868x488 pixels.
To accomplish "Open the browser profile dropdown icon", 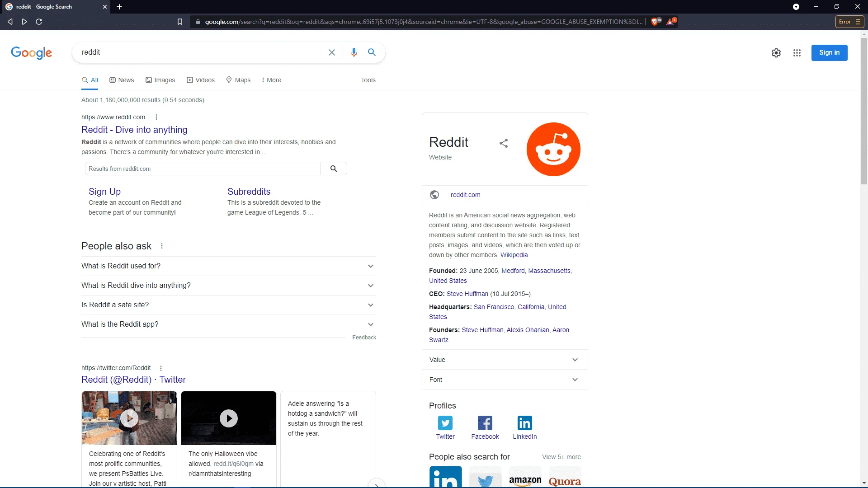I will pyautogui.click(x=796, y=7).
